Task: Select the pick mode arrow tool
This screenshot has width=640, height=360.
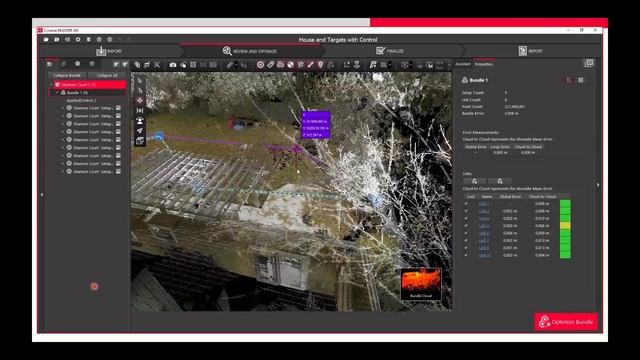Action: [140, 81]
